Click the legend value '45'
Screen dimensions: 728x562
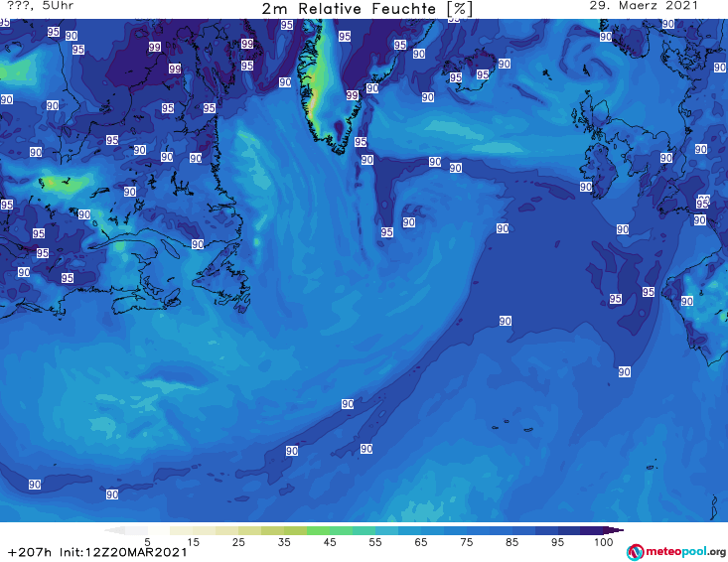[x=330, y=542]
